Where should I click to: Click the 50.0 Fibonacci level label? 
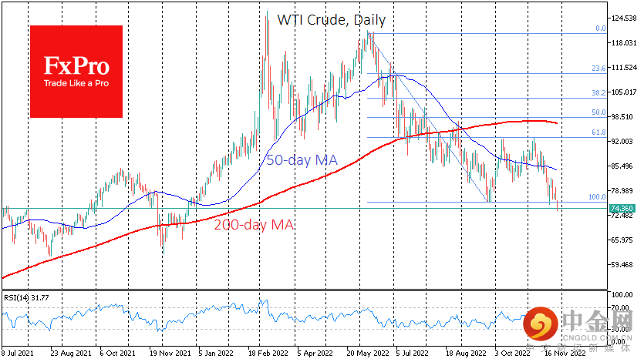(598, 112)
